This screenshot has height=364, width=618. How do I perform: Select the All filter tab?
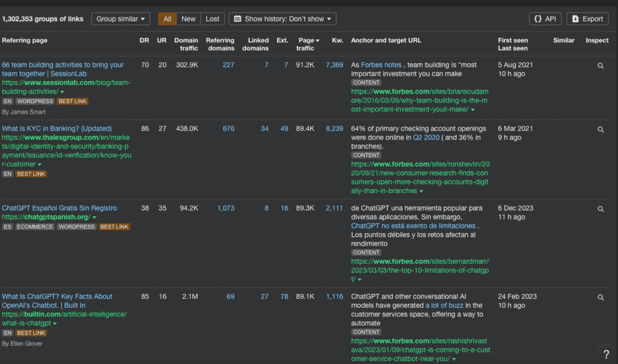coord(167,19)
